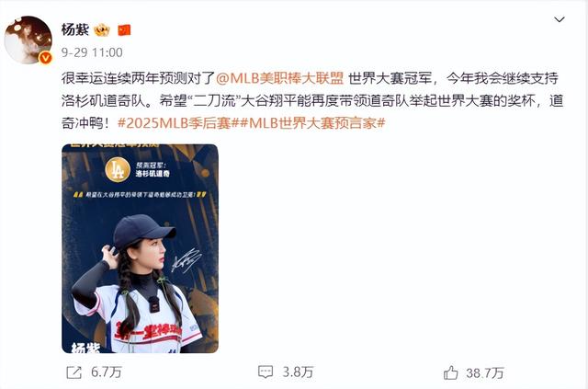Click the comment bubble icon
Screen dimensions: 588x389
(266, 372)
